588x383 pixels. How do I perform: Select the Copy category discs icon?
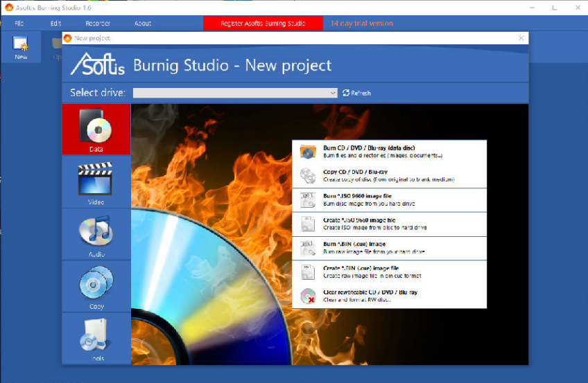point(96,283)
